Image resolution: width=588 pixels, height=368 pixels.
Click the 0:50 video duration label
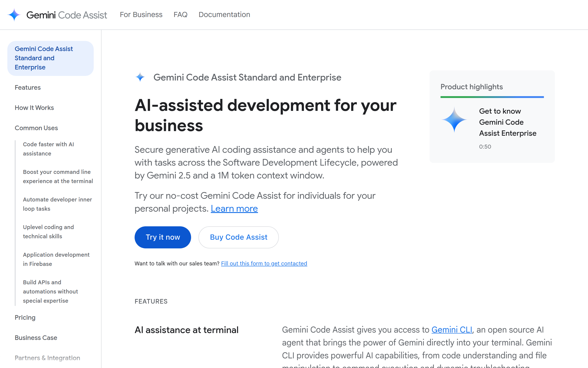coord(485,147)
